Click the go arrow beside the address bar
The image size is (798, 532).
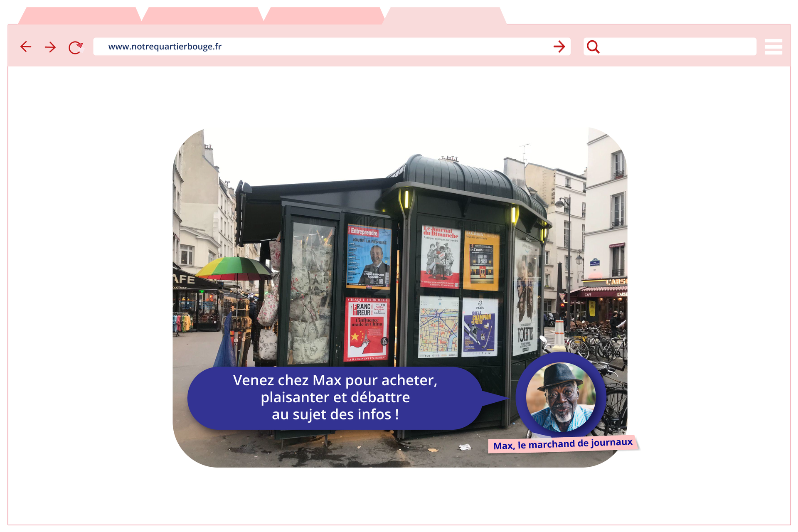[x=559, y=47]
